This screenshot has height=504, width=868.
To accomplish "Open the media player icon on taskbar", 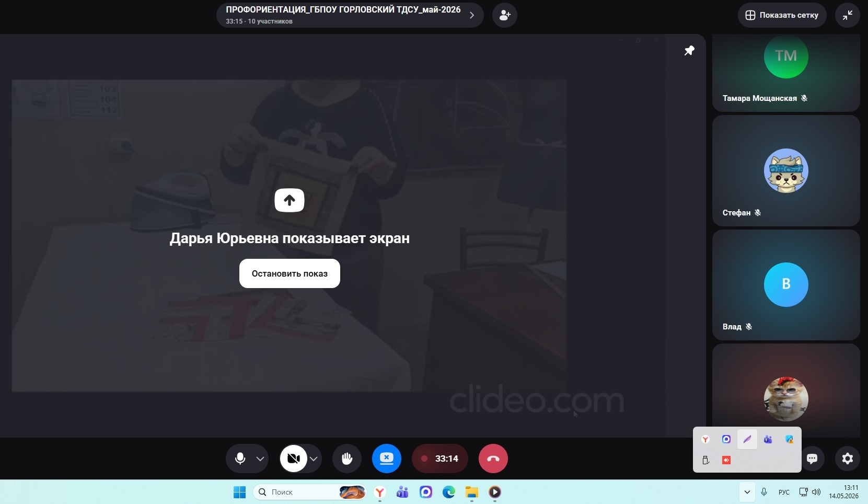I will [x=495, y=492].
